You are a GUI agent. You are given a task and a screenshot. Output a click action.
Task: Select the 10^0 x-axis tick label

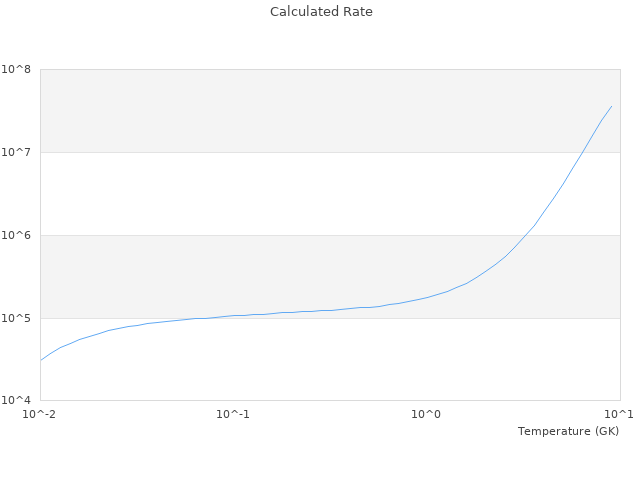[x=427, y=414]
